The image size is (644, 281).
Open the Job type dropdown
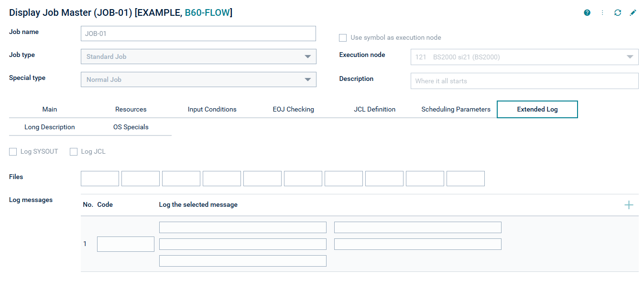pos(198,56)
